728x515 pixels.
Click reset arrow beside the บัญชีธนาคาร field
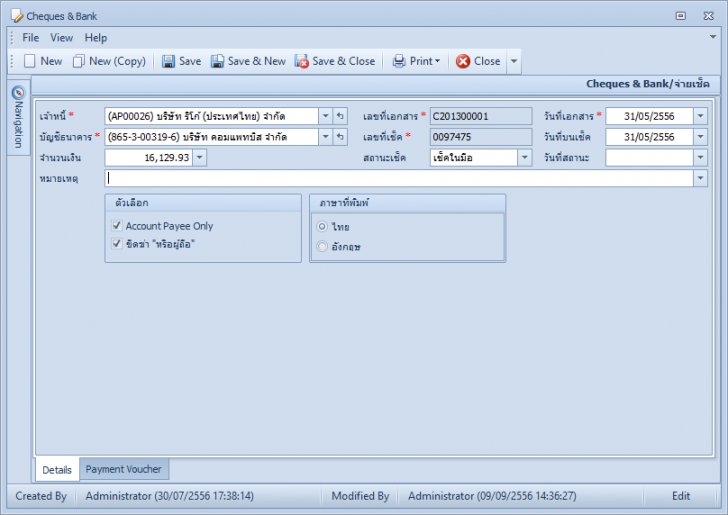click(340, 137)
